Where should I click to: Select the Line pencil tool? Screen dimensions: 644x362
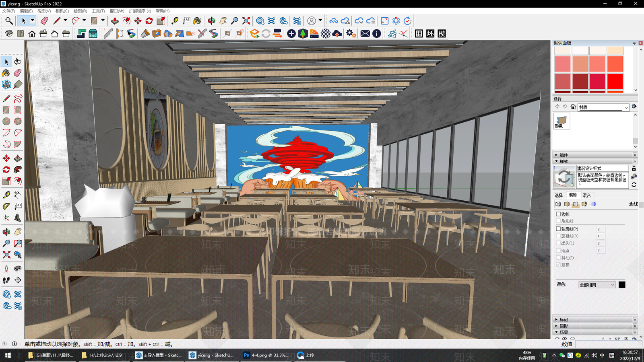6,99
